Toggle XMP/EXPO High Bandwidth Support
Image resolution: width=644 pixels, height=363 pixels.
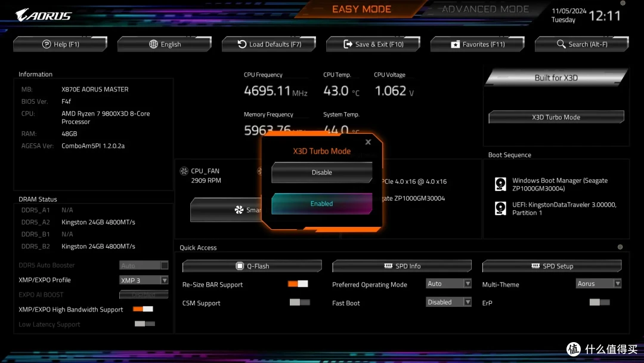[x=143, y=309]
